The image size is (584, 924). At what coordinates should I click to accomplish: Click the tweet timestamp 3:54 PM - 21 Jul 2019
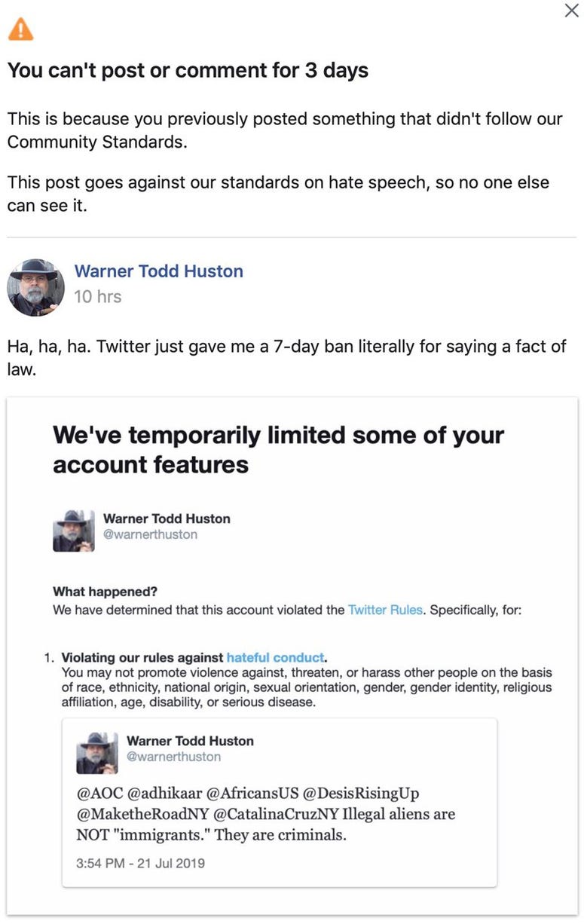coord(140,863)
